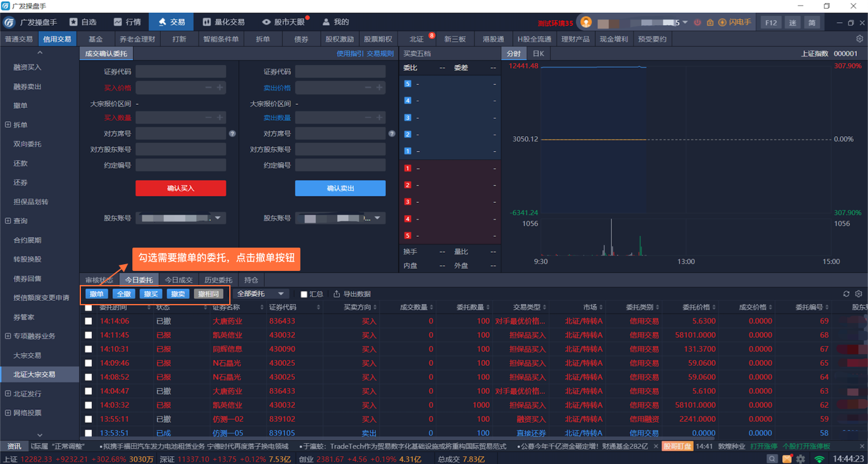868x464 pixels.
Task: Click the plus stepper for 卖出数量
Action: point(379,118)
